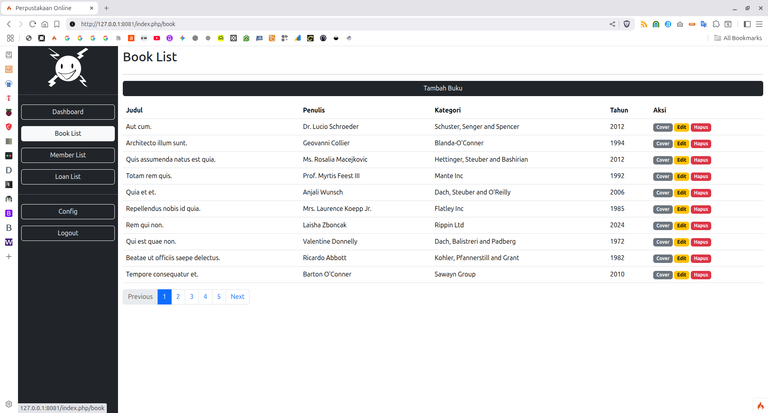This screenshot has height=413, width=768.
Task: Open the browser home page icon
Action: 45,24
